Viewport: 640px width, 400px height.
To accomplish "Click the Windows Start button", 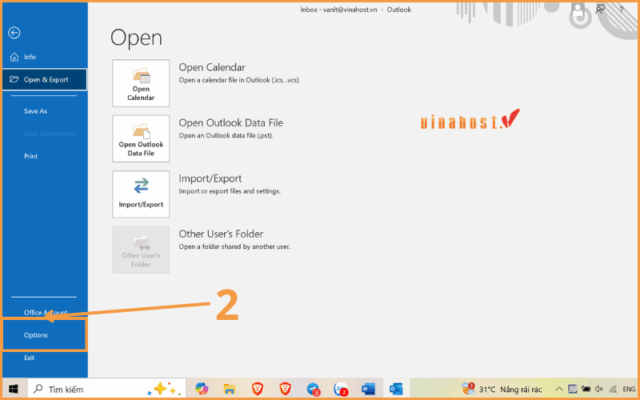I will point(15,388).
